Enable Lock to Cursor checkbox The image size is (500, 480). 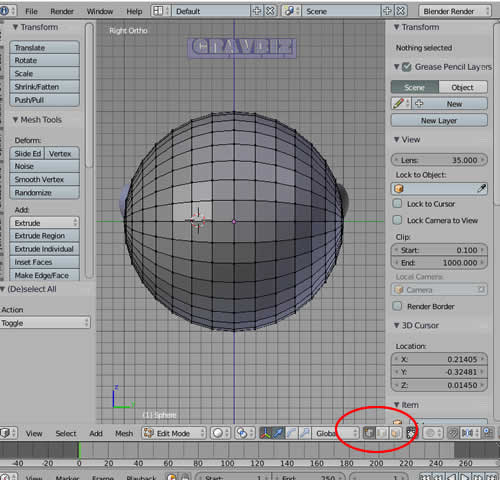tap(397, 203)
